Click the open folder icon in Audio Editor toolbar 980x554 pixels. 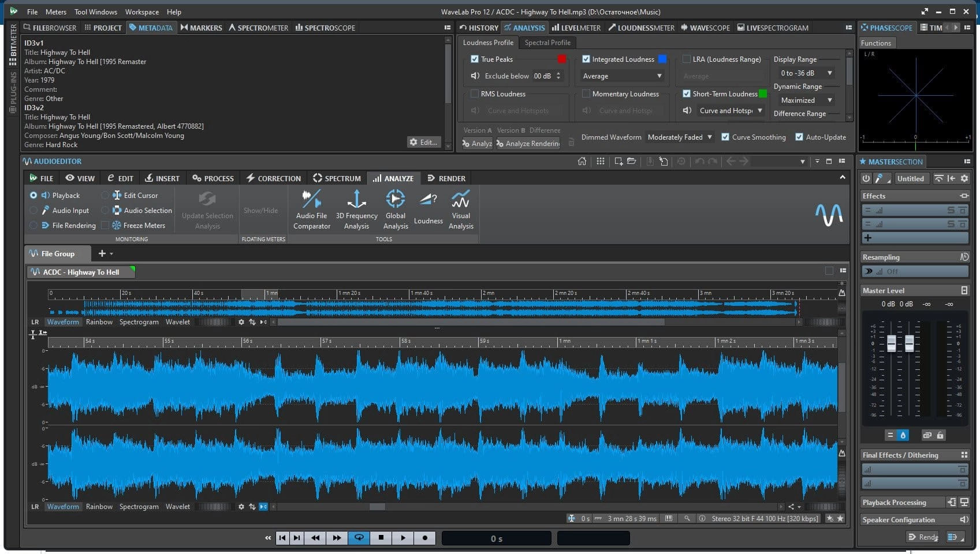631,162
